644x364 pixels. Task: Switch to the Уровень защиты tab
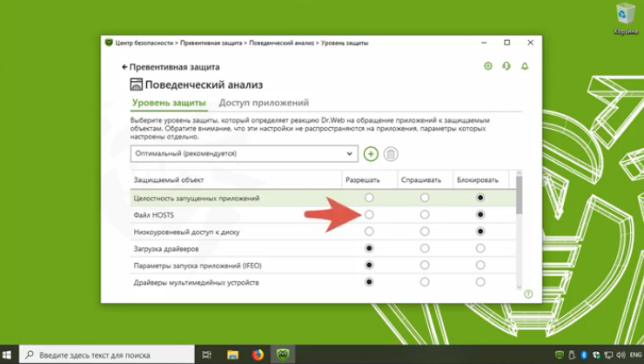[x=169, y=103]
